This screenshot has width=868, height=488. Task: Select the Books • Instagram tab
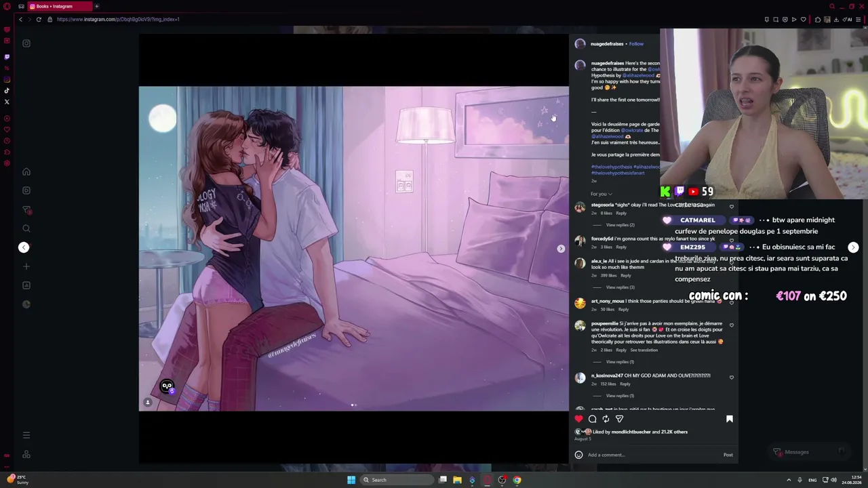tap(60, 6)
